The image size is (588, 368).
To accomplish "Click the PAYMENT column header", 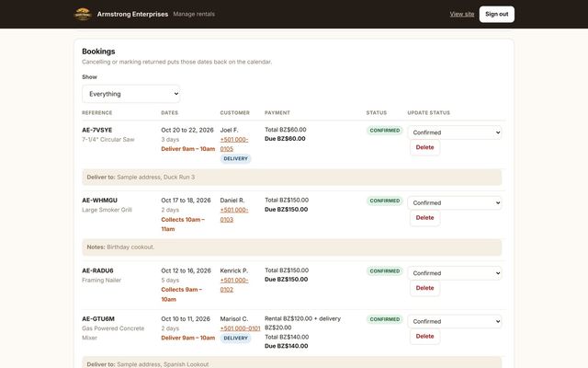I will click(x=277, y=112).
